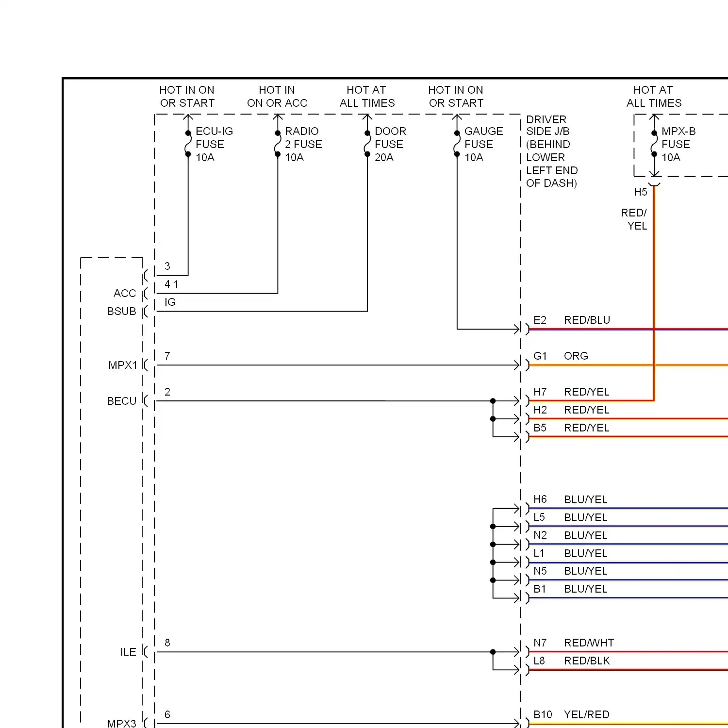Select the RADIO 2 FUSE 10A label
This screenshot has height=728, width=728.
(x=303, y=144)
